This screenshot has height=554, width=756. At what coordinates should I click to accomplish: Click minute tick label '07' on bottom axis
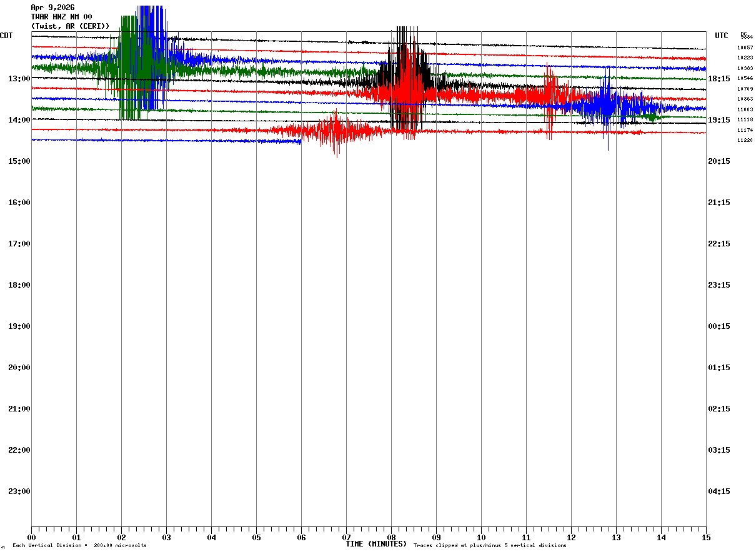[x=346, y=537]
